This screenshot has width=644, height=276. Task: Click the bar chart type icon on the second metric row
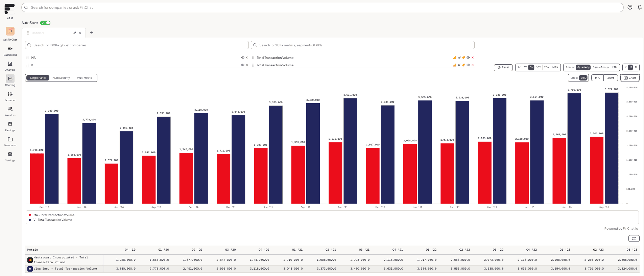pyautogui.click(x=455, y=65)
